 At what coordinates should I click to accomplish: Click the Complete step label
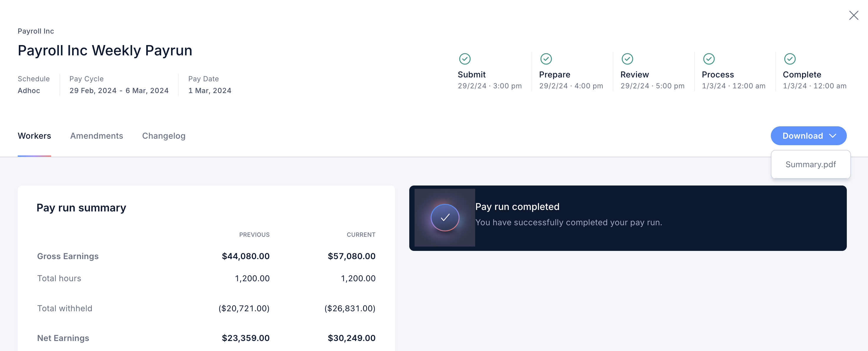click(802, 74)
